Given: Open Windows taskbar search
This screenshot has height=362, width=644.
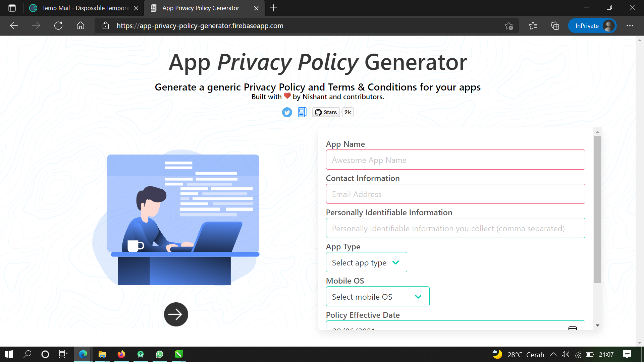Looking at the screenshot, I should pos(27,354).
